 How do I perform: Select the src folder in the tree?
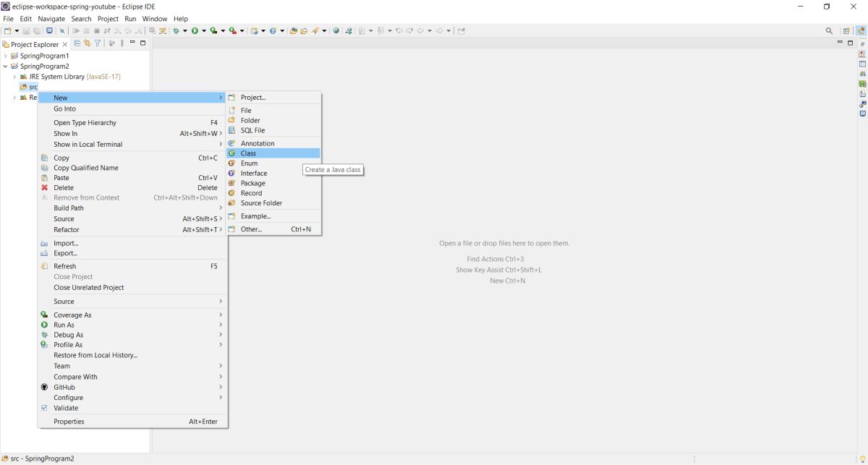click(x=29, y=87)
